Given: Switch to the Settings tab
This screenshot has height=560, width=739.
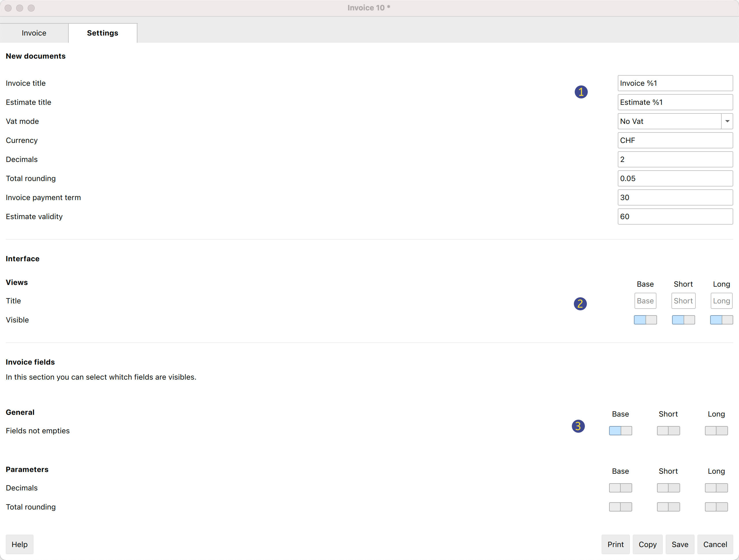Looking at the screenshot, I should (x=102, y=33).
